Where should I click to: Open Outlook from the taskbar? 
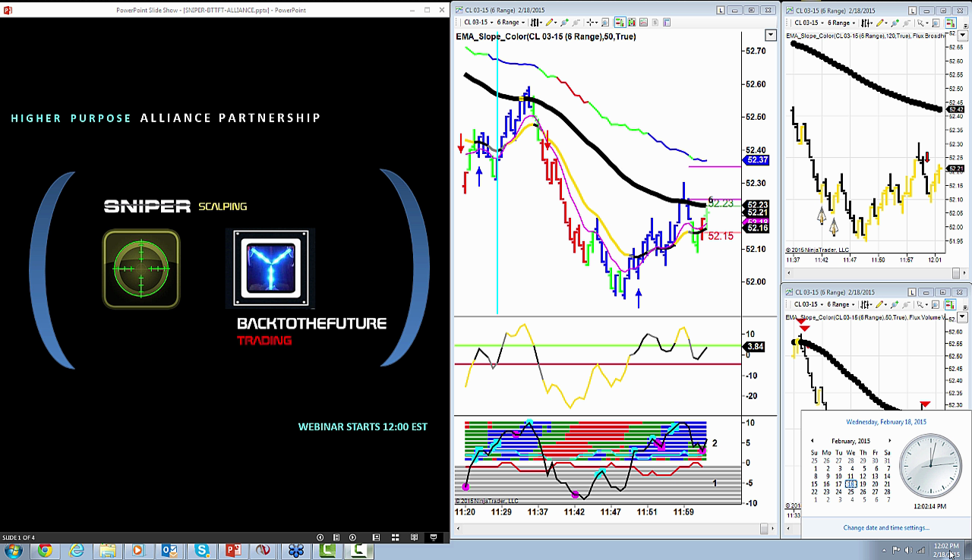[x=169, y=551]
